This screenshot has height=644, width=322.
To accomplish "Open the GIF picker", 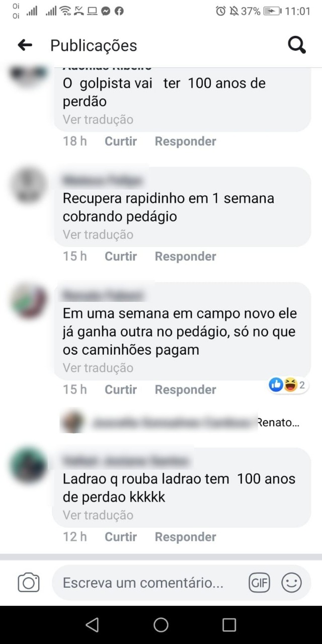I will click(260, 583).
